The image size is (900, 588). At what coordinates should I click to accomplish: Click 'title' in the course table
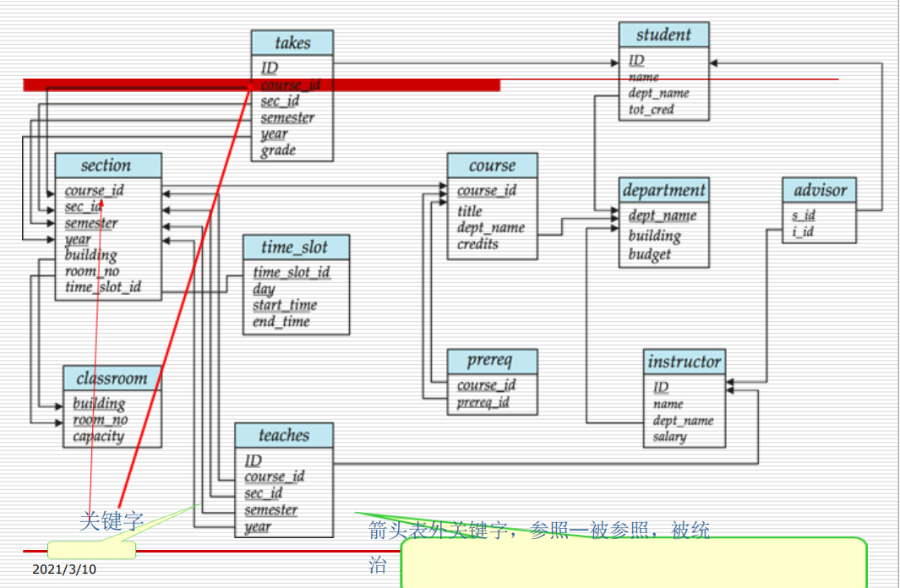pos(470,211)
